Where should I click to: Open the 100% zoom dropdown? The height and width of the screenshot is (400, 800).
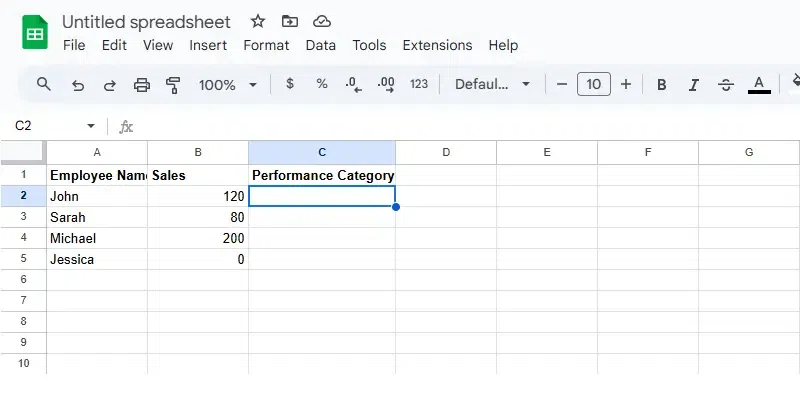coord(228,85)
